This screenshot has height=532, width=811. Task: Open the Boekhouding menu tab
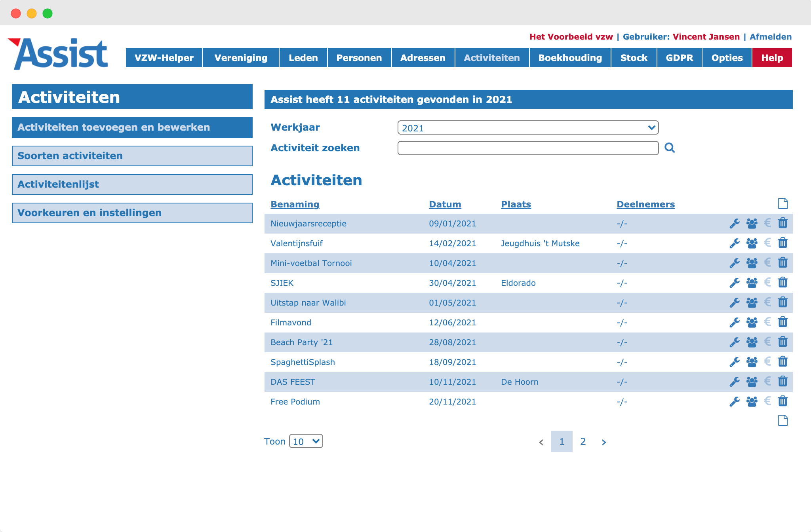coord(570,58)
